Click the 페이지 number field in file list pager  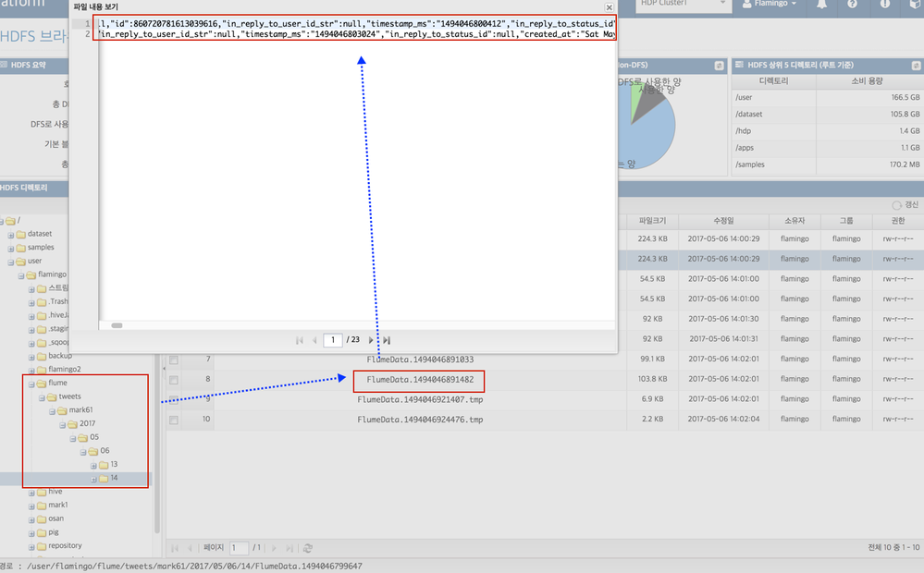239,548
